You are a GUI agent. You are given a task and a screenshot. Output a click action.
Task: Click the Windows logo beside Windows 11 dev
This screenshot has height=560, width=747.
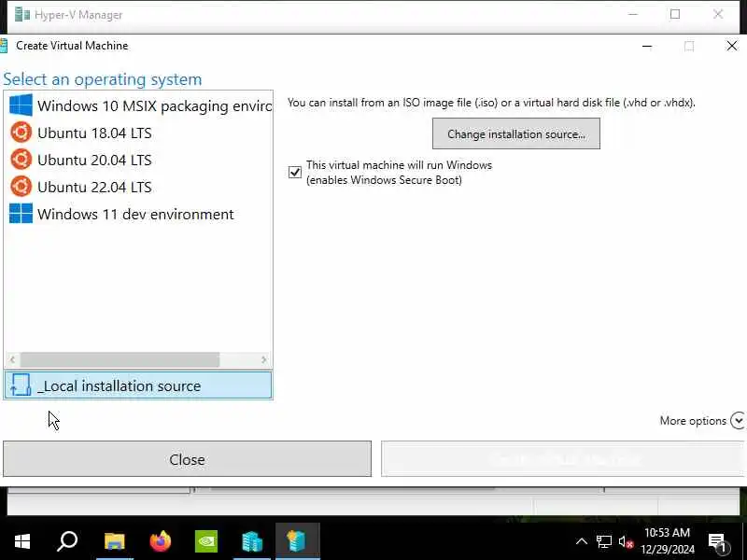(x=21, y=214)
